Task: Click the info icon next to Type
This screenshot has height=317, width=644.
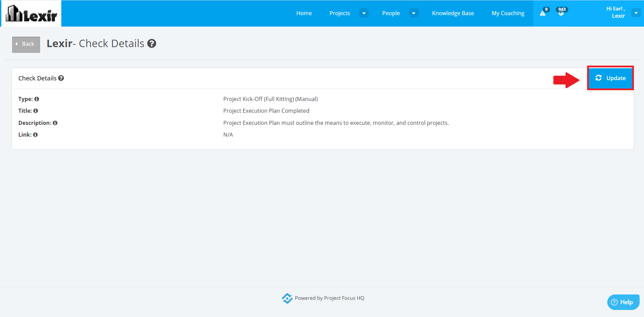Action: point(37,99)
